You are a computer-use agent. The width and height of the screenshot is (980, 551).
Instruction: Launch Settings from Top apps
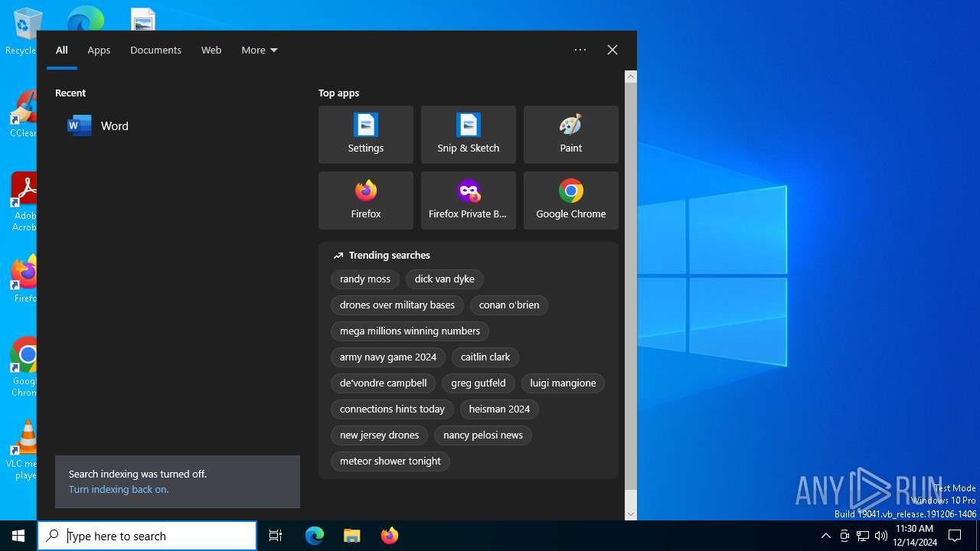[366, 135]
